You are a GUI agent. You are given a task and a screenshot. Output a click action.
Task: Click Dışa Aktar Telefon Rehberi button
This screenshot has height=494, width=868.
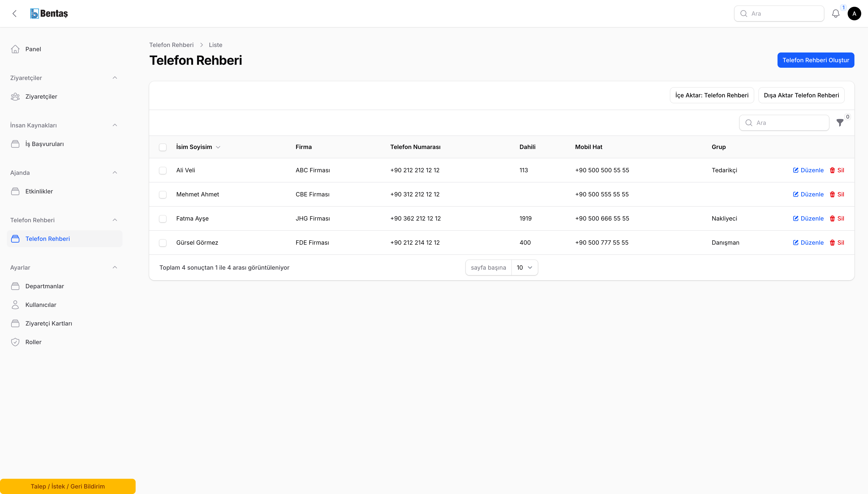click(801, 95)
